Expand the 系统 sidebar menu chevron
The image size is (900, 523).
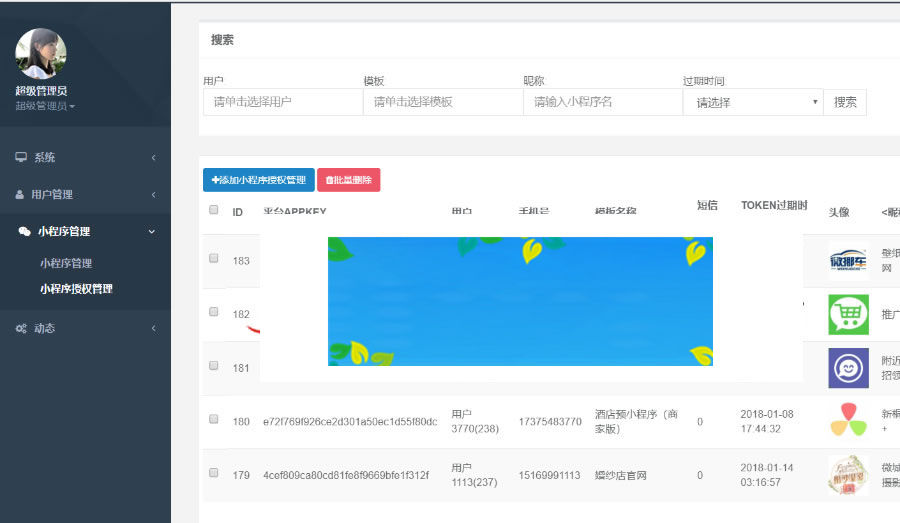153,158
